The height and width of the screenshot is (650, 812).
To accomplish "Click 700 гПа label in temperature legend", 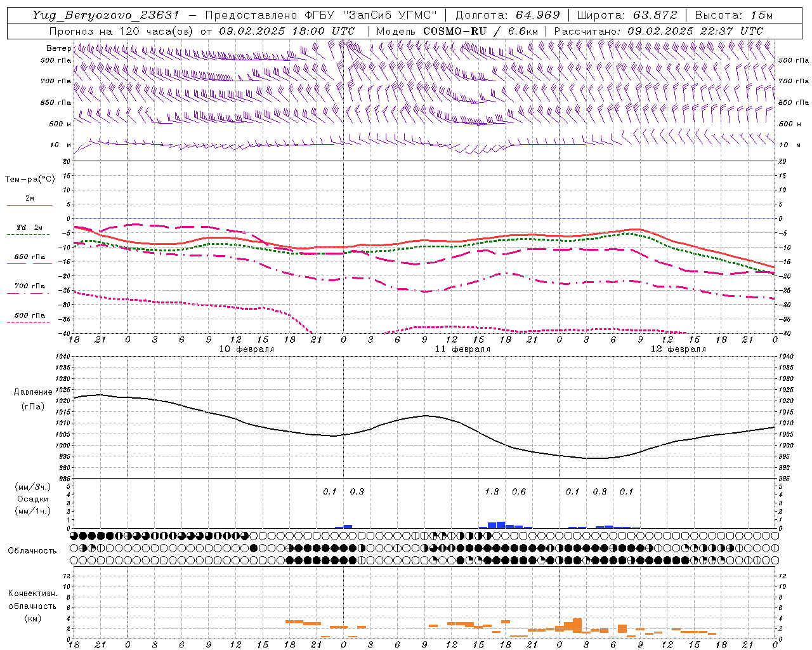I will click(x=30, y=286).
